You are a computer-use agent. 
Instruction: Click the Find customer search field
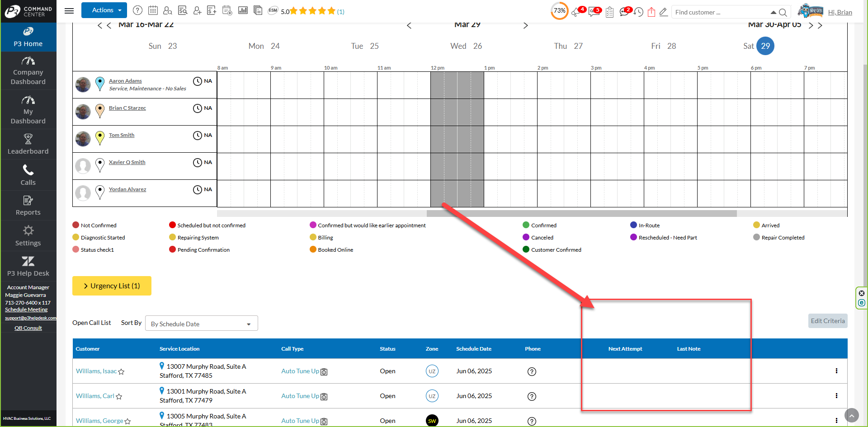point(720,12)
